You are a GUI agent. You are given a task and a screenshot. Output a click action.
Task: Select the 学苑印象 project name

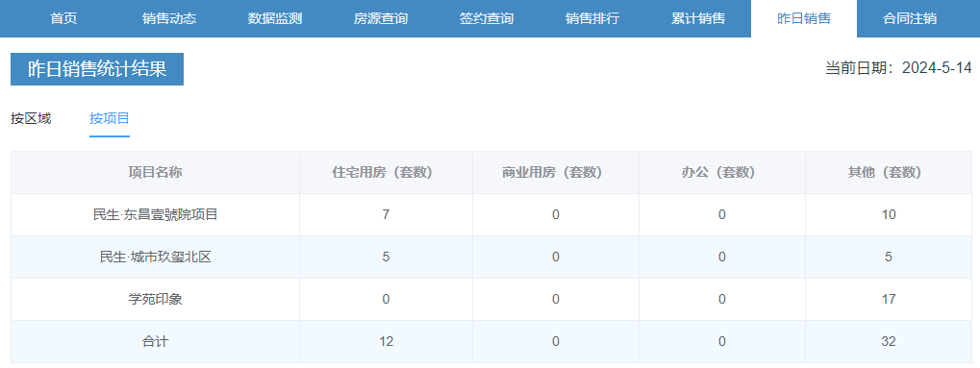(x=155, y=299)
